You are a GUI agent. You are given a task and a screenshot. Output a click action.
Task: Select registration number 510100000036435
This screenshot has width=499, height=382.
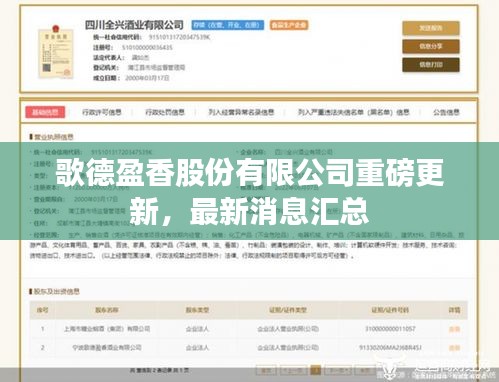click(x=147, y=48)
